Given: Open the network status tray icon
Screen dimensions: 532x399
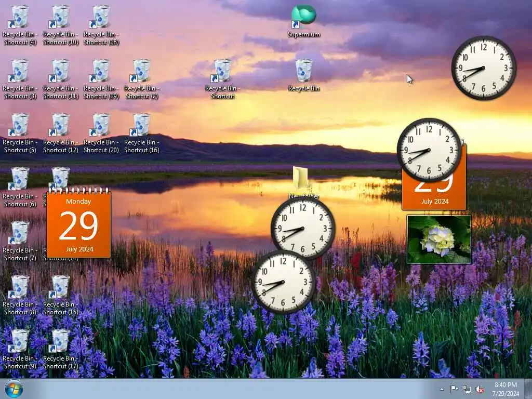Looking at the screenshot, I should click(x=467, y=390).
